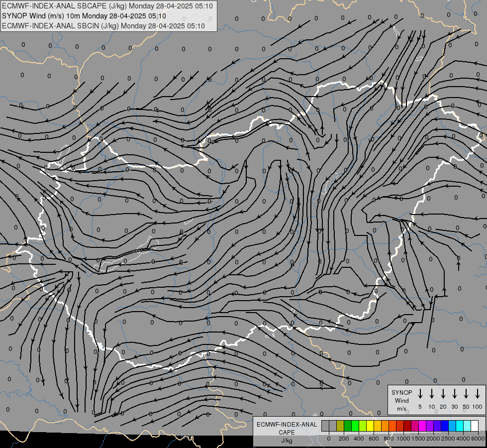Click the 'CAPE' label in color legend
This screenshot has width=487, height=448.
pos(287,433)
